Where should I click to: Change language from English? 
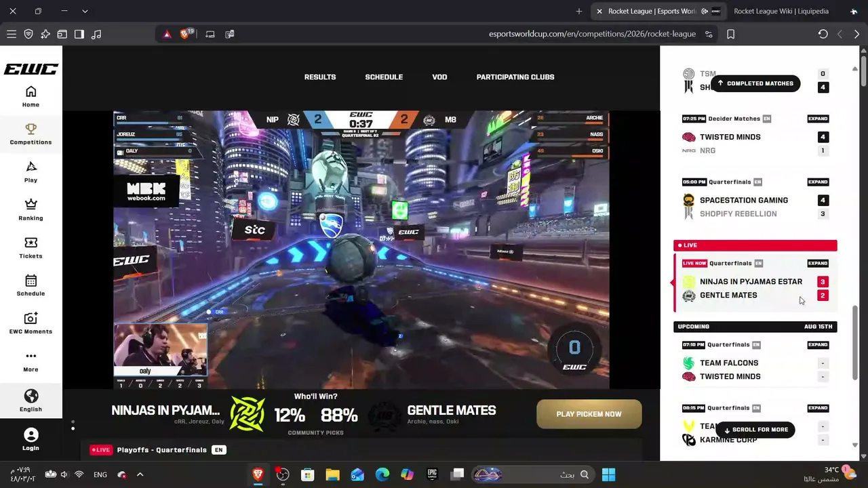pos(31,401)
